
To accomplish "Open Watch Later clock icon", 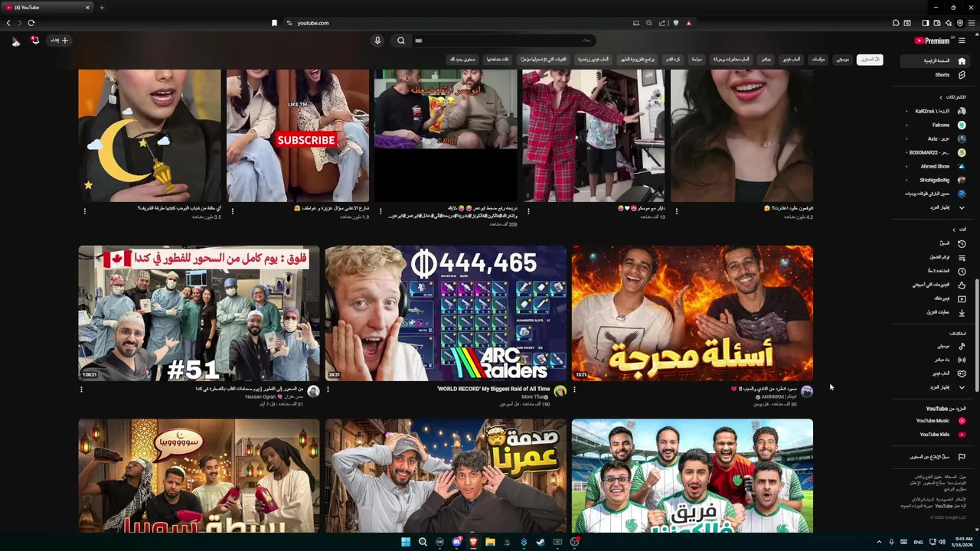I will pos(962,271).
